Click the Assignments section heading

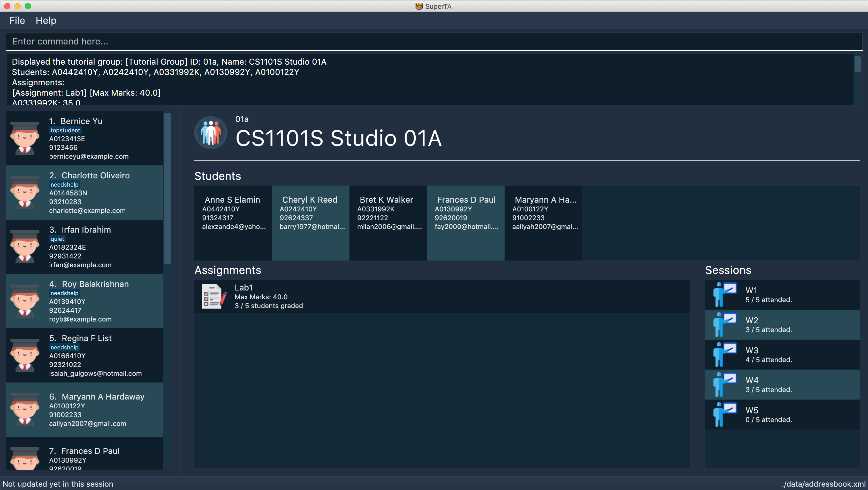228,270
